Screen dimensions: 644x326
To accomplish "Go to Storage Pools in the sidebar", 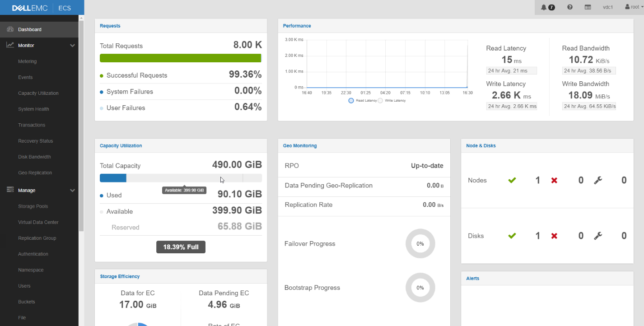I will tap(33, 206).
